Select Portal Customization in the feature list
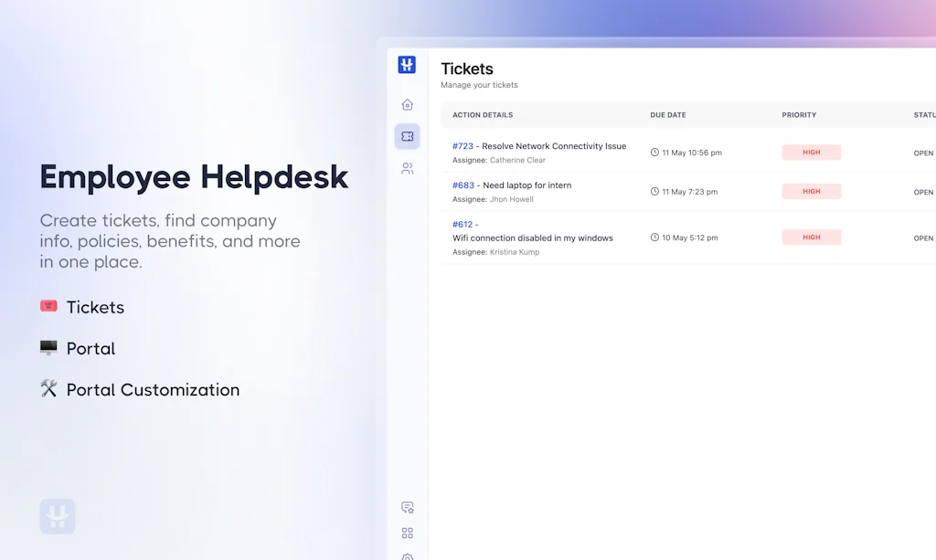The width and height of the screenshot is (936, 560). point(153,389)
